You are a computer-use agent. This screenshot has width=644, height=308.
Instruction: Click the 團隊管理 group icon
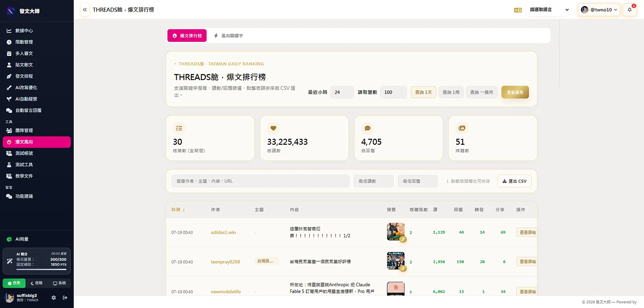(9, 131)
